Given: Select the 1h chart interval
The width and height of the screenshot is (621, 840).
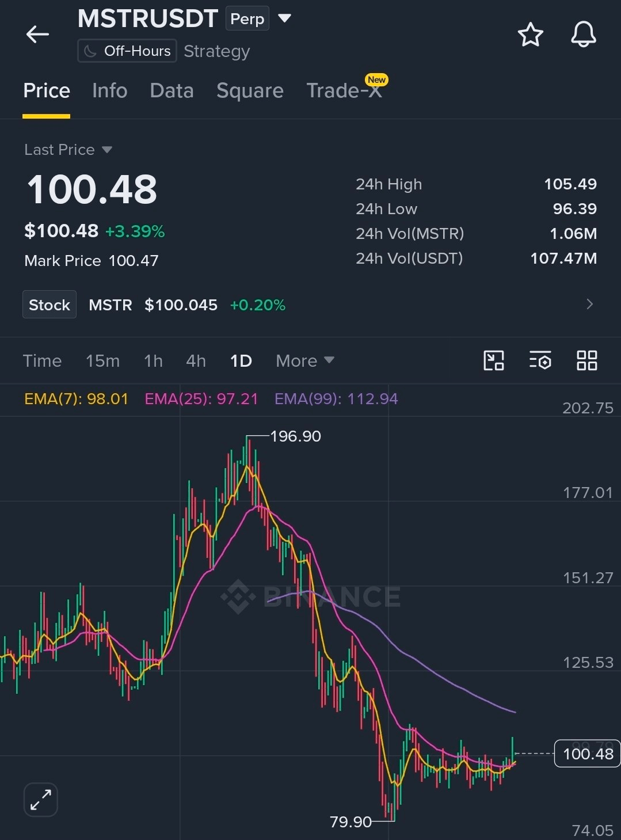Looking at the screenshot, I should (x=153, y=361).
